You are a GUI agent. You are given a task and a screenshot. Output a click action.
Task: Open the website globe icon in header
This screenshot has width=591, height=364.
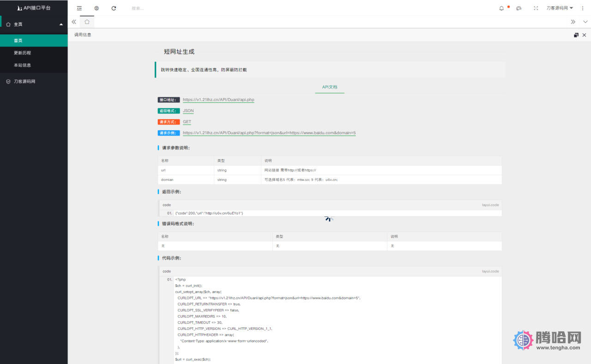click(x=96, y=8)
